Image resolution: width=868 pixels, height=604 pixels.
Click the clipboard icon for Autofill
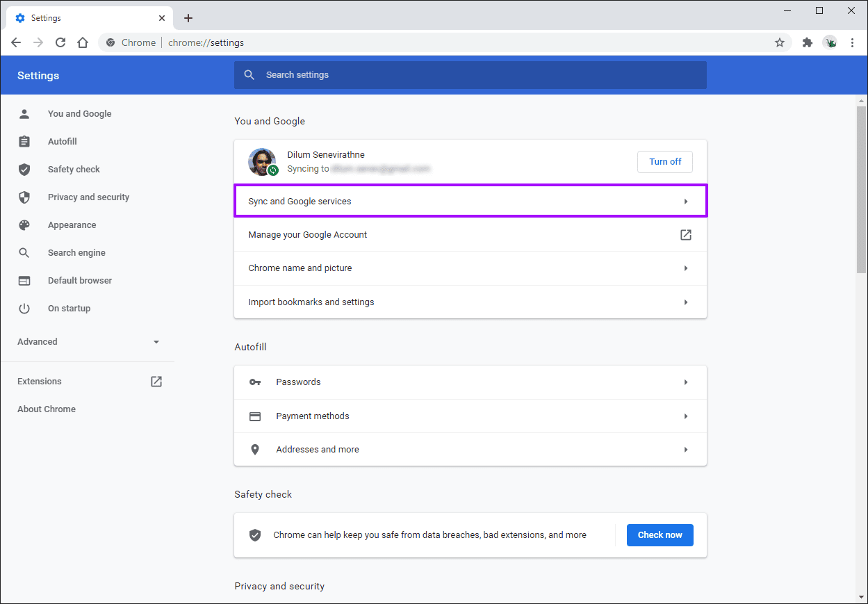24,142
